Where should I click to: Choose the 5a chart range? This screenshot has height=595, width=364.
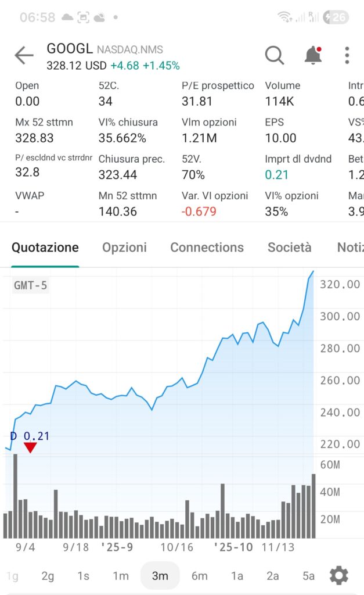point(309,576)
